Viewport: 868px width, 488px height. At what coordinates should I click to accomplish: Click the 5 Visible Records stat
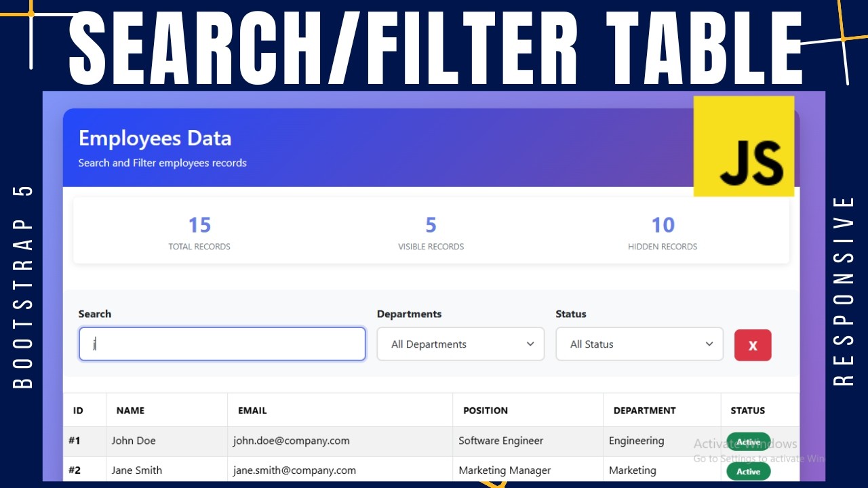tap(431, 232)
